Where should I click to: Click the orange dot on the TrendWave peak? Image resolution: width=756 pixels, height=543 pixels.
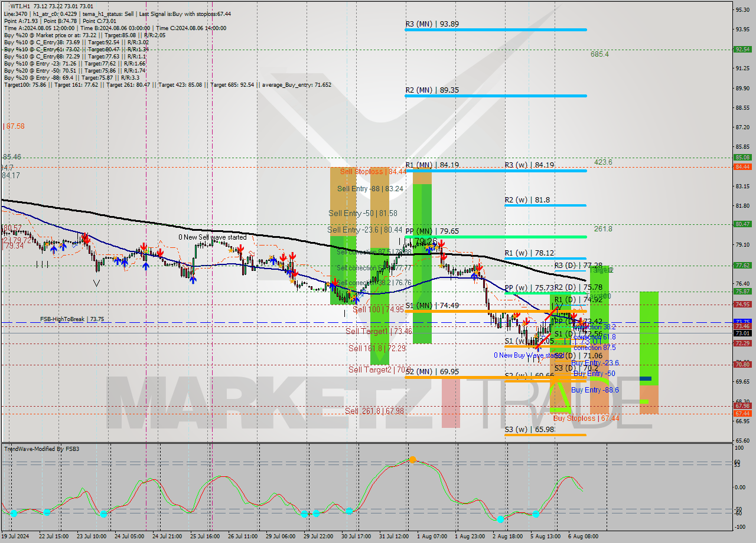[412, 460]
